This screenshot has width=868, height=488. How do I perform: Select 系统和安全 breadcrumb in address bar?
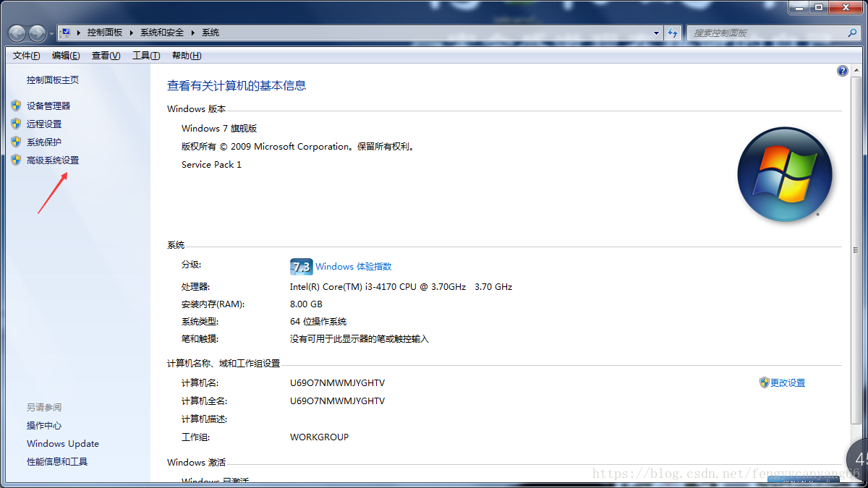point(162,33)
